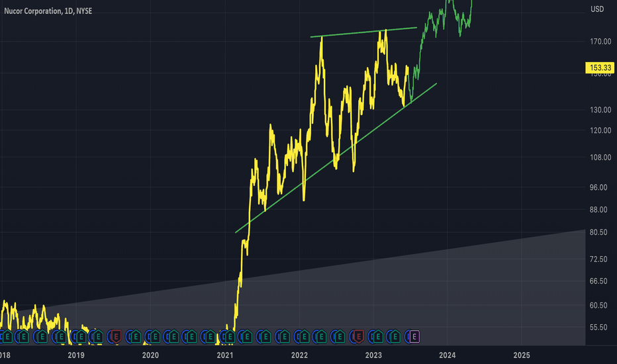Click the 72.50 price axis label
The height and width of the screenshot is (364, 617).
click(x=598, y=259)
